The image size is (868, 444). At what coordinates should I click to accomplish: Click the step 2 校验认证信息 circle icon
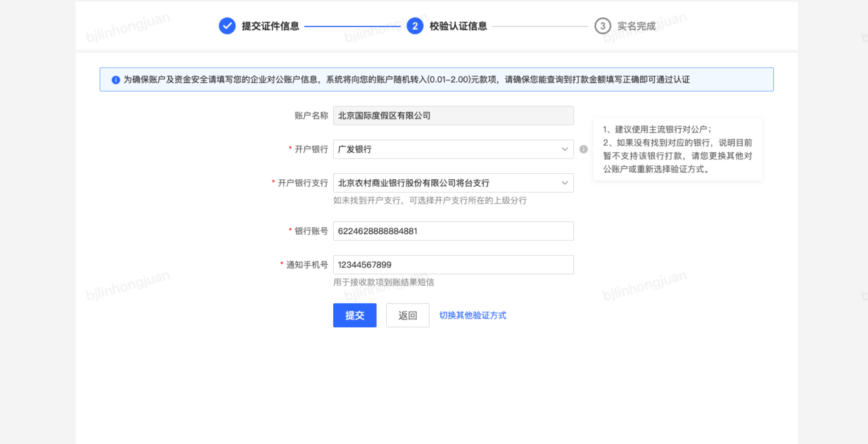point(415,26)
